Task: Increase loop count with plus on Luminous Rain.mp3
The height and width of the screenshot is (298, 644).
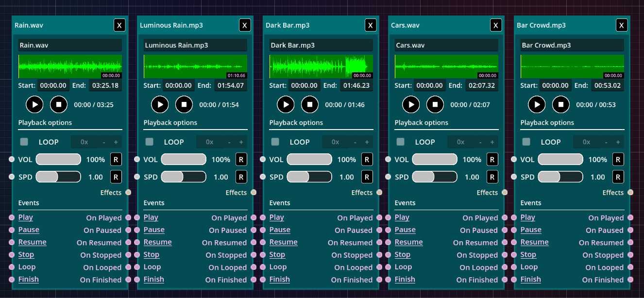Action: coord(241,142)
